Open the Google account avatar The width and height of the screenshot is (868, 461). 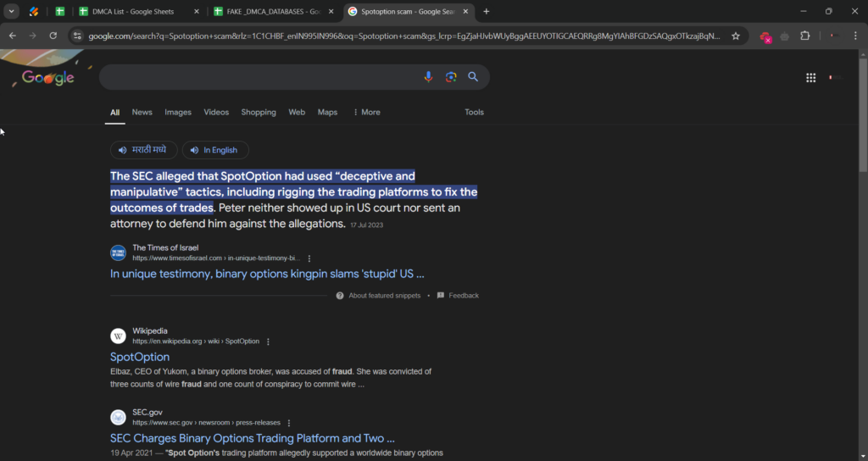(836, 78)
